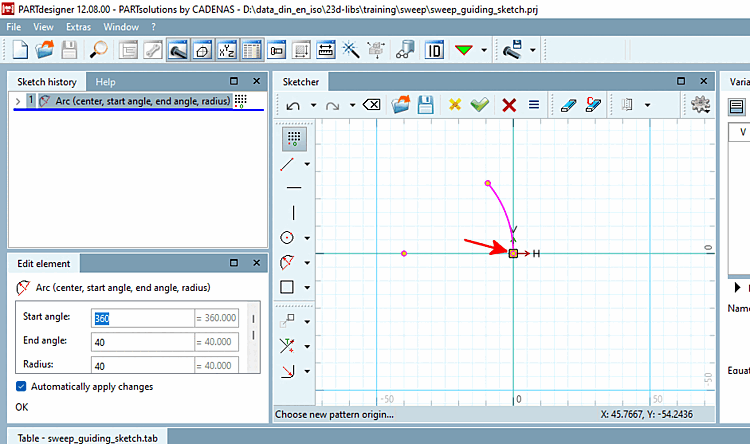Open sketch file from Sketcher toolbar
The width and height of the screenshot is (750, 444).
click(401, 104)
